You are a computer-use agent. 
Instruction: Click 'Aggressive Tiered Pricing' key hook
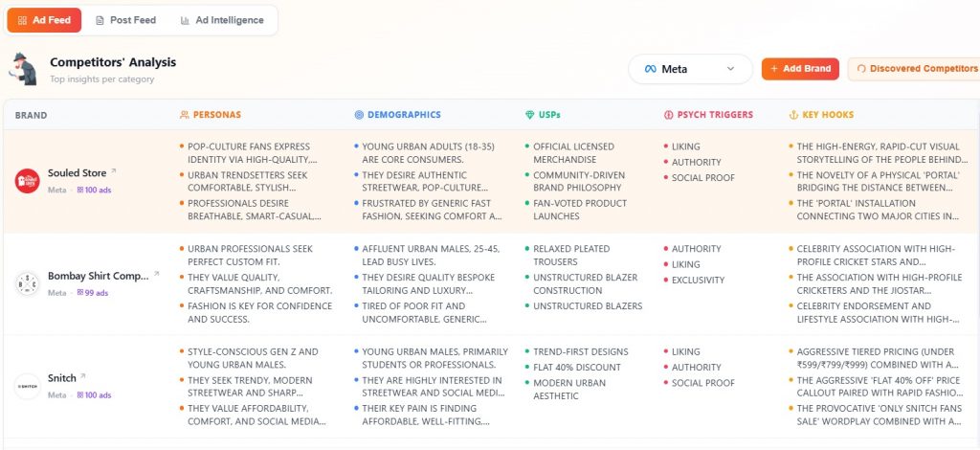pyautogui.click(x=879, y=358)
